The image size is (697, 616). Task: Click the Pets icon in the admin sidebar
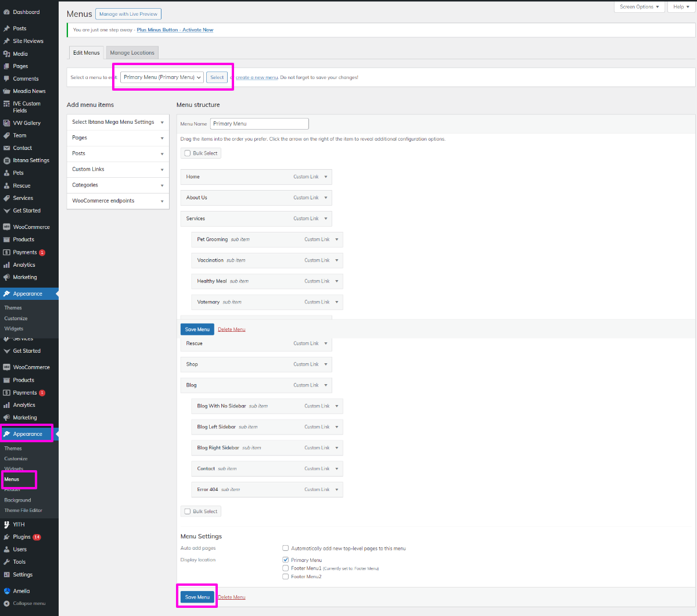coord(7,173)
